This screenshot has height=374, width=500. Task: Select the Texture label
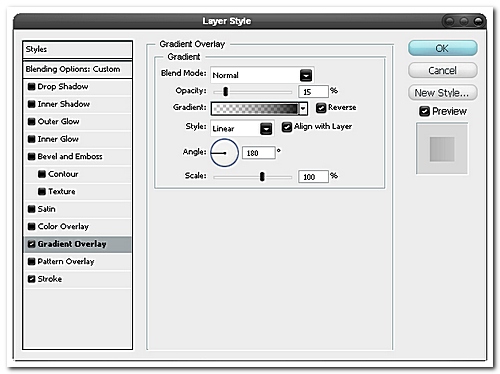tap(62, 191)
